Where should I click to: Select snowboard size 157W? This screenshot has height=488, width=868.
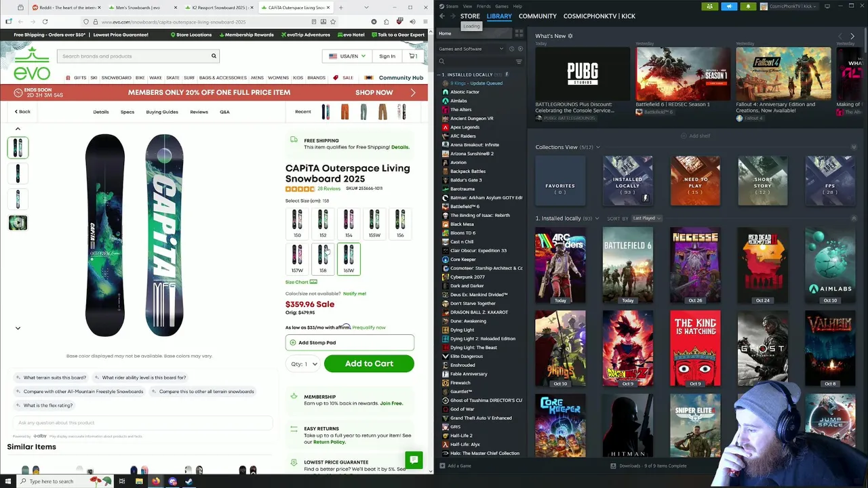click(x=297, y=259)
